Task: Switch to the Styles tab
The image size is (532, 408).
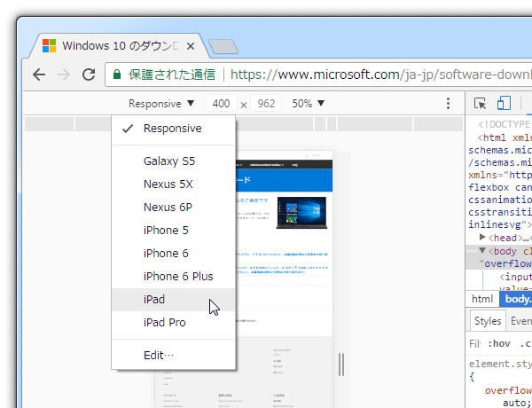Action: pos(488,321)
